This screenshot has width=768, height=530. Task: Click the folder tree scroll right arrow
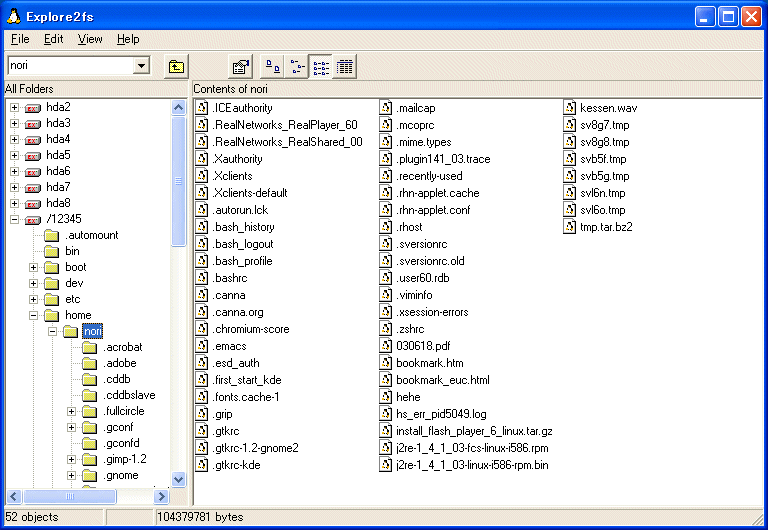coord(161,497)
